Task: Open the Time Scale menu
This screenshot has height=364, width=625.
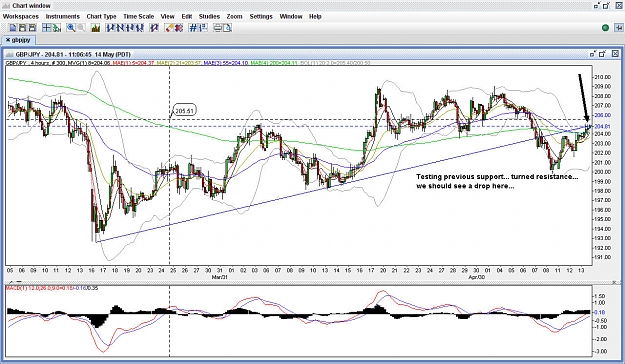Action: pos(138,16)
